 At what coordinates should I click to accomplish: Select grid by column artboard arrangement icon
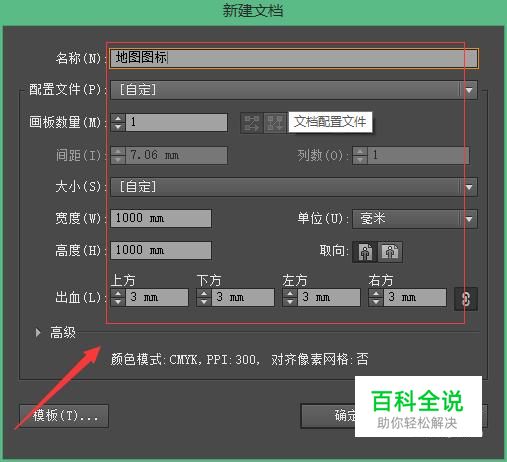point(275,123)
